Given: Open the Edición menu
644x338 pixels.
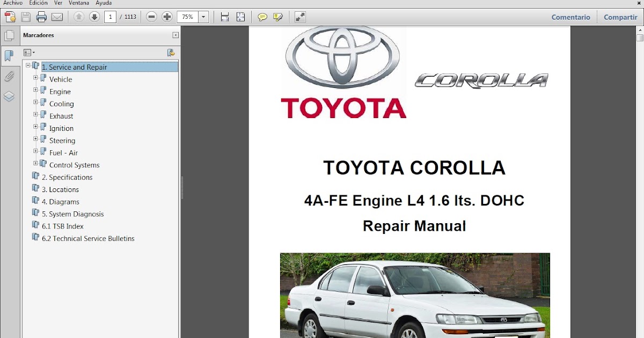Looking at the screenshot, I should (38, 3).
